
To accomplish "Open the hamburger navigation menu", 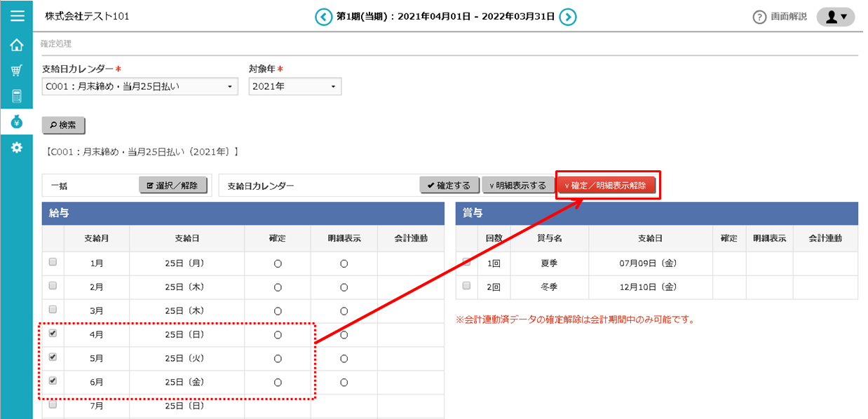I will (18, 15).
